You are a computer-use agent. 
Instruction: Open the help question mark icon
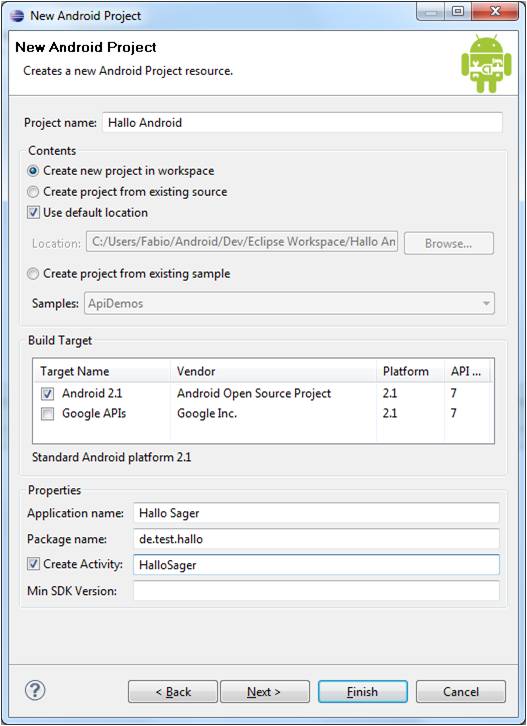click(35, 691)
